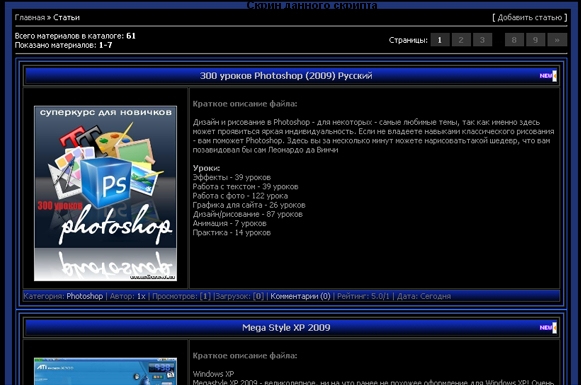The image size is (581, 385).
Task: Click Добавить статью link
Action: point(529,17)
